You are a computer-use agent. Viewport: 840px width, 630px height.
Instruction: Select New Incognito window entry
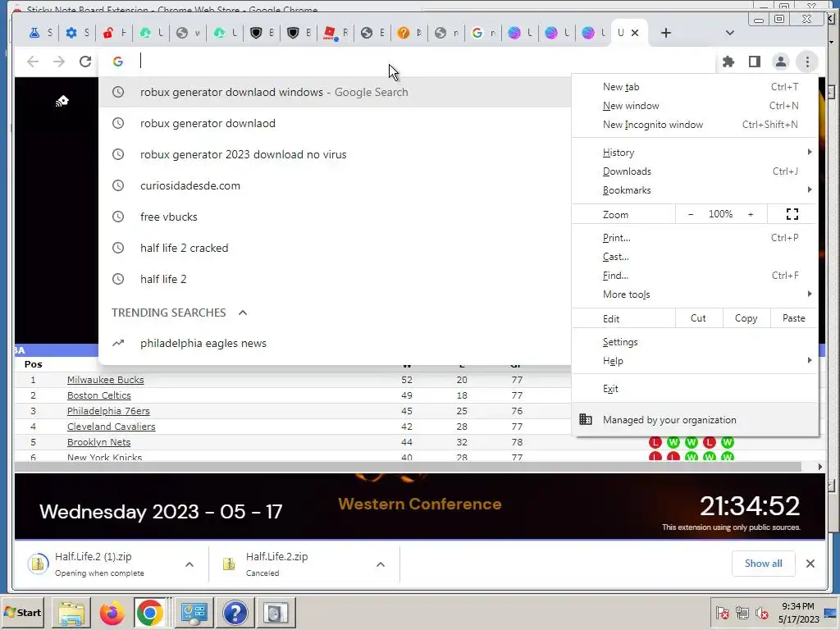click(695, 125)
